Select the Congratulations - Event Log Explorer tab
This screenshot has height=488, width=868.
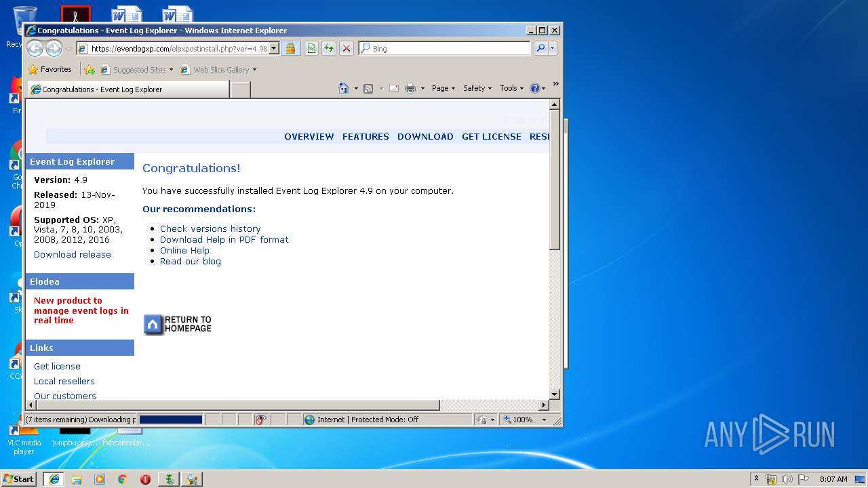coord(127,89)
